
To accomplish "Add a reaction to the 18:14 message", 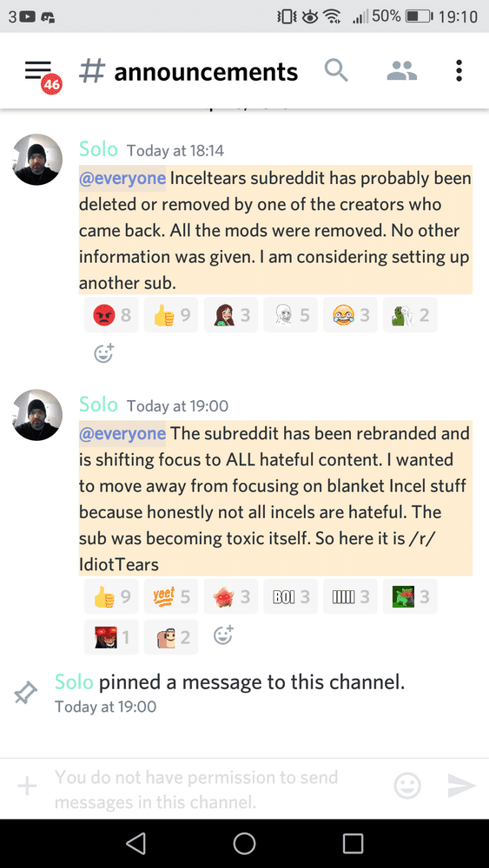I will [103, 352].
